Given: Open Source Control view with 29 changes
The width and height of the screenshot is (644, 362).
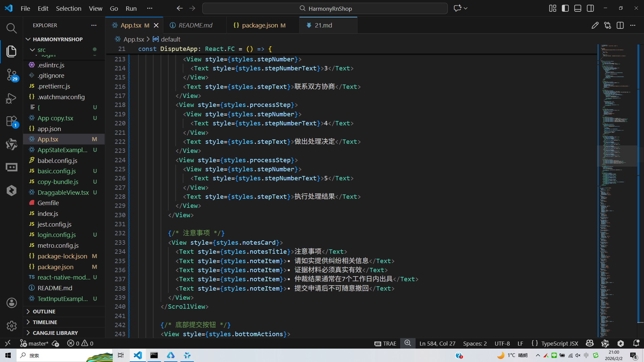Looking at the screenshot, I should click(11, 75).
